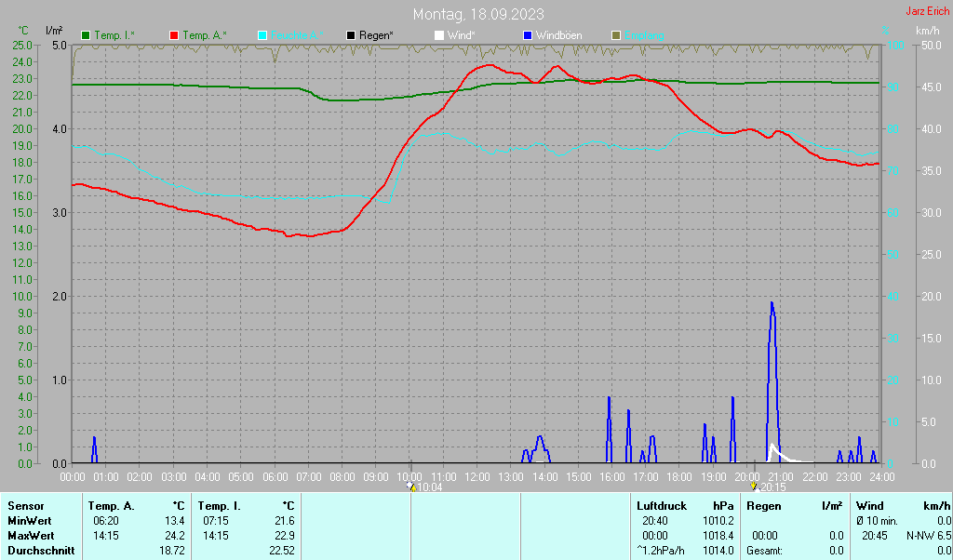The width and height of the screenshot is (953, 560).
Task: Click the blue Windböen legend square
Action: point(528,36)
